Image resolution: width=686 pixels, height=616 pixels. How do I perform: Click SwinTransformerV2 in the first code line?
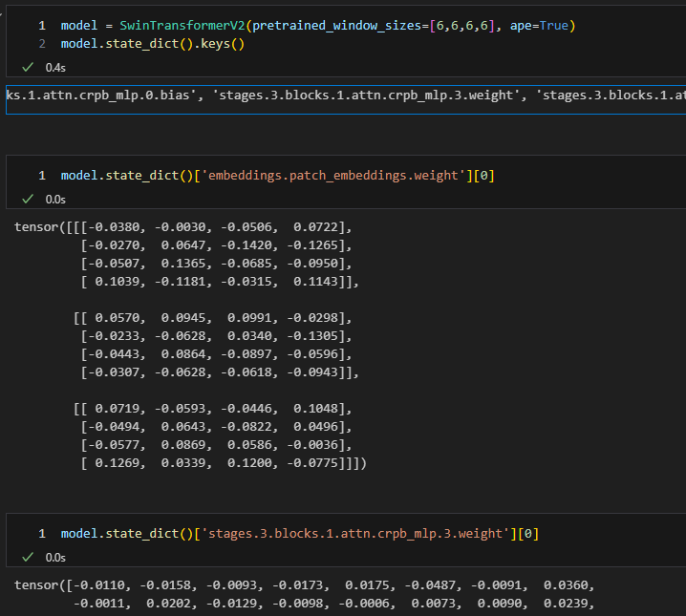pos(182,26)
